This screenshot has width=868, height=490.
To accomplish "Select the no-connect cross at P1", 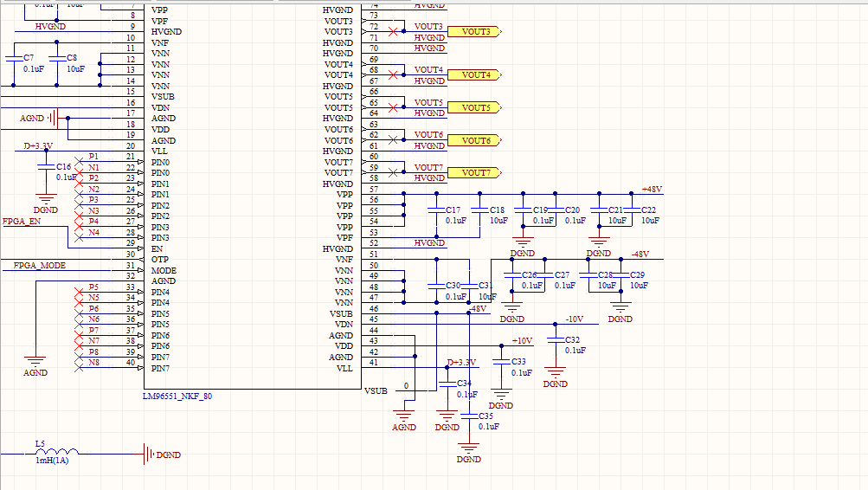I will pyautogui.click(x=80, y=162).
